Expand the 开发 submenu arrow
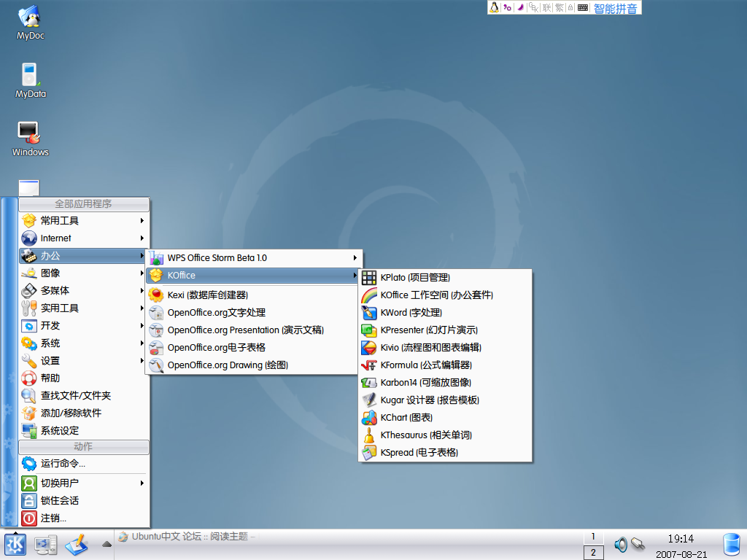 pyautogui.click(x=142, y=326)
